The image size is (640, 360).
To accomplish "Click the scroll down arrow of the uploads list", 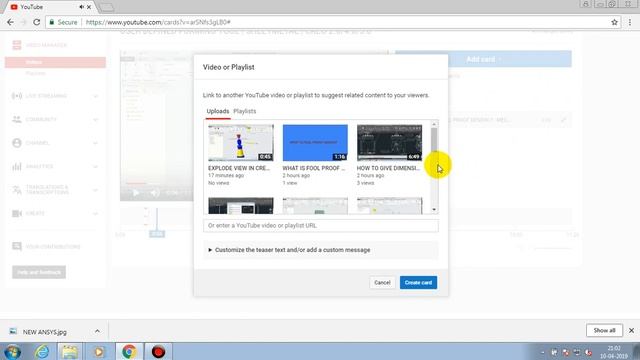I will coord(434,209).
